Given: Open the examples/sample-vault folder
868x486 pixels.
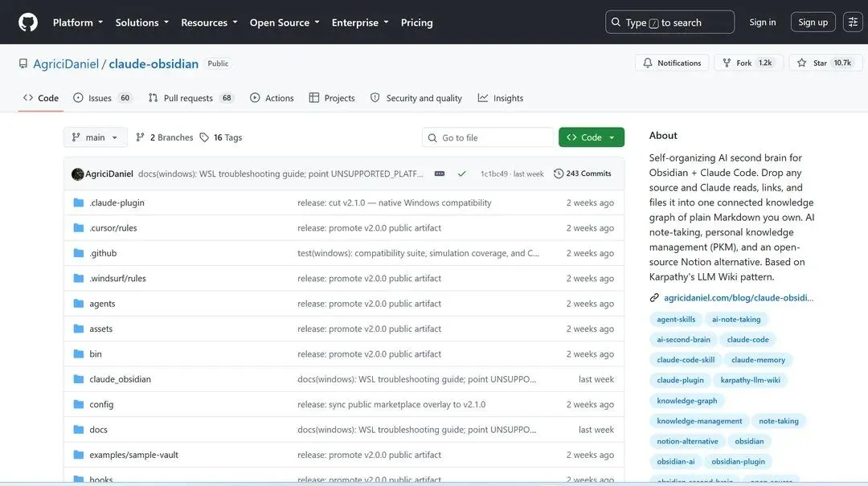Looking at the screenshot, I should point(134,455).
